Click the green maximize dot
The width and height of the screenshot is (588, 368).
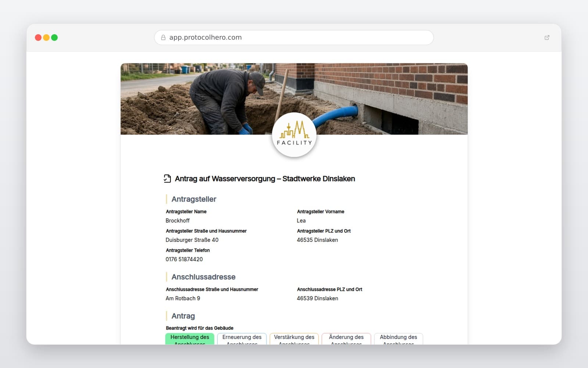tap(54, 38)
